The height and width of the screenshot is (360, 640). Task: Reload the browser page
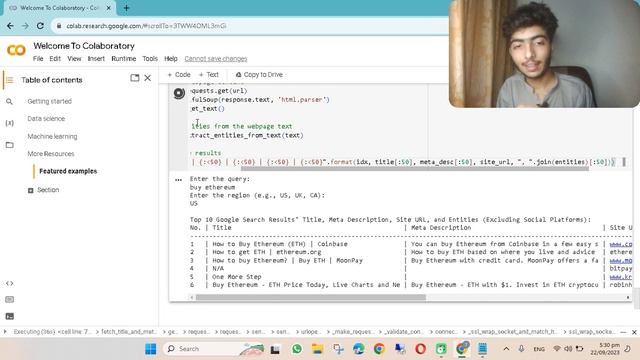40,26
